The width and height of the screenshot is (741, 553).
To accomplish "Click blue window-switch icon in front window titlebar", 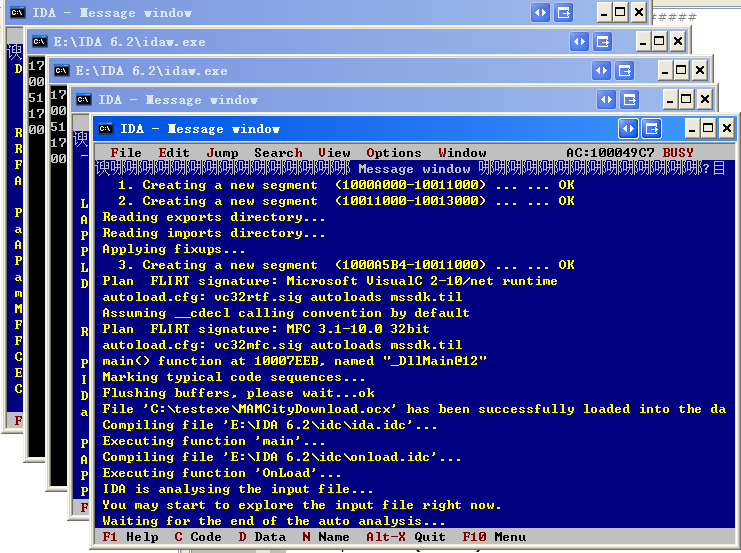I will tap(652, 129).
